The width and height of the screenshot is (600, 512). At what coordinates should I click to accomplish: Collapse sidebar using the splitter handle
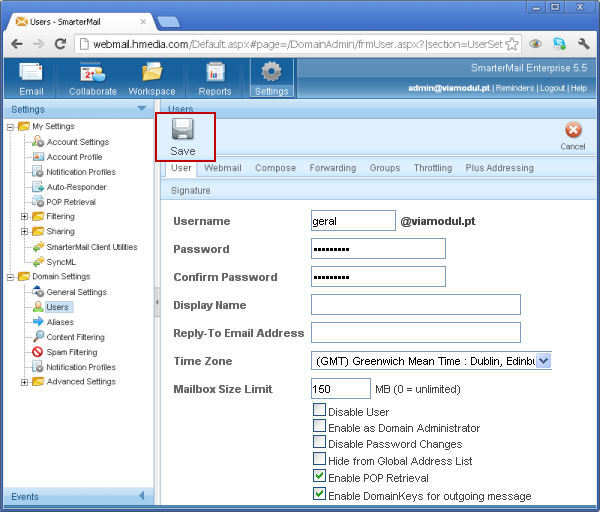(x=157, y=302)
